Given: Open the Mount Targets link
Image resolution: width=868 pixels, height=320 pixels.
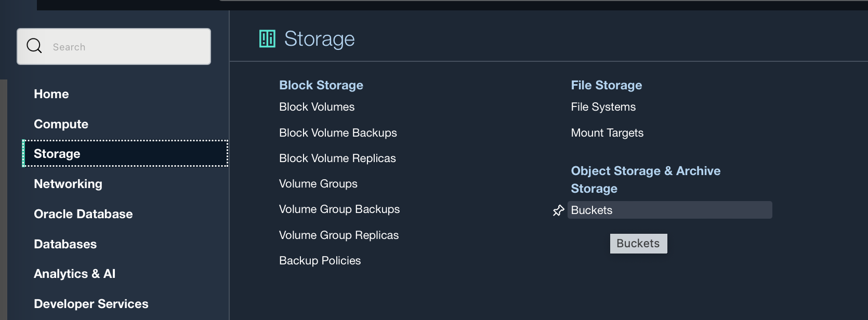Looking at the screenshot, I should [x=607, y=133].
